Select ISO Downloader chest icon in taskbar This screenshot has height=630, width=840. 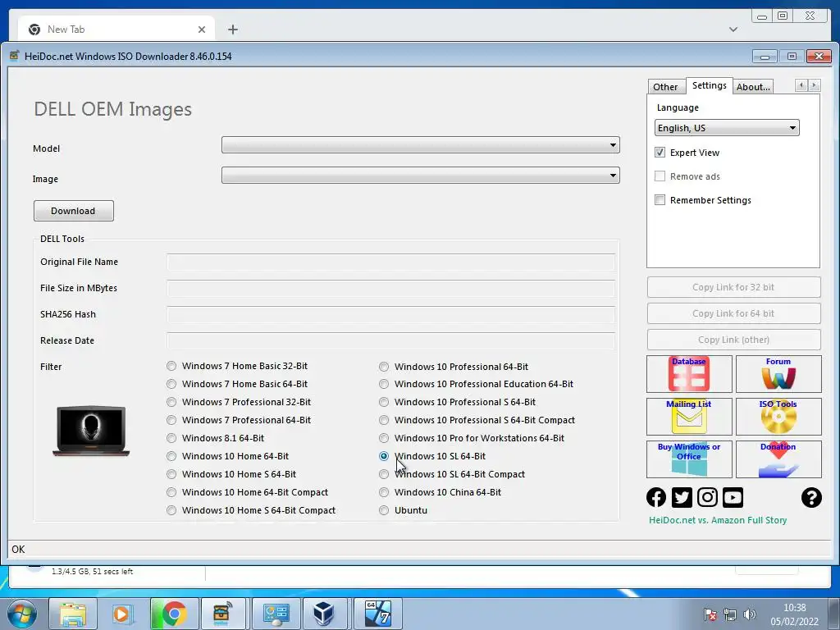(221, 614)
